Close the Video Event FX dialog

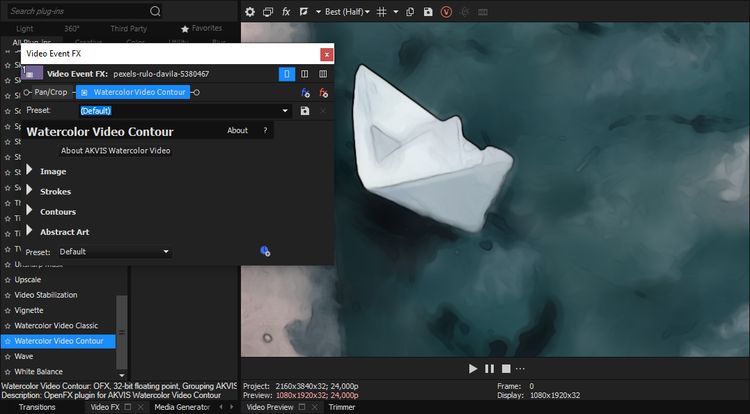tap(326, 54)
